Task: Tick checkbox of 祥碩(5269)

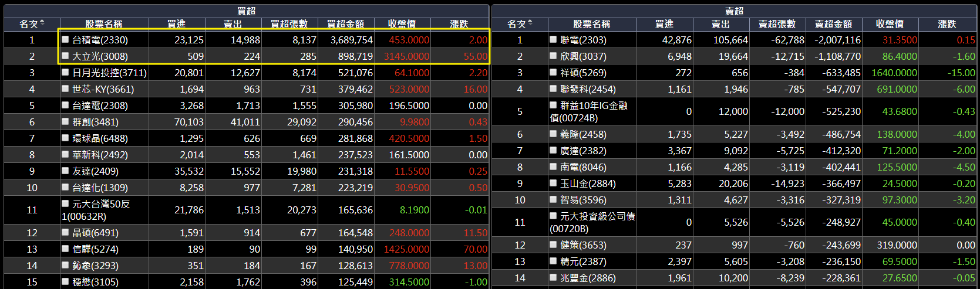Action: (x=553, y=72)
